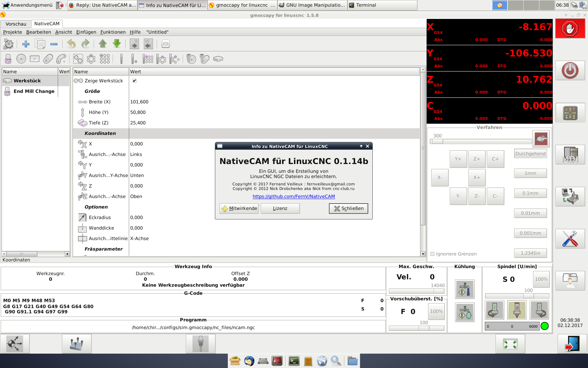Open the Anwendungsmenü in the taskbar

28,5
